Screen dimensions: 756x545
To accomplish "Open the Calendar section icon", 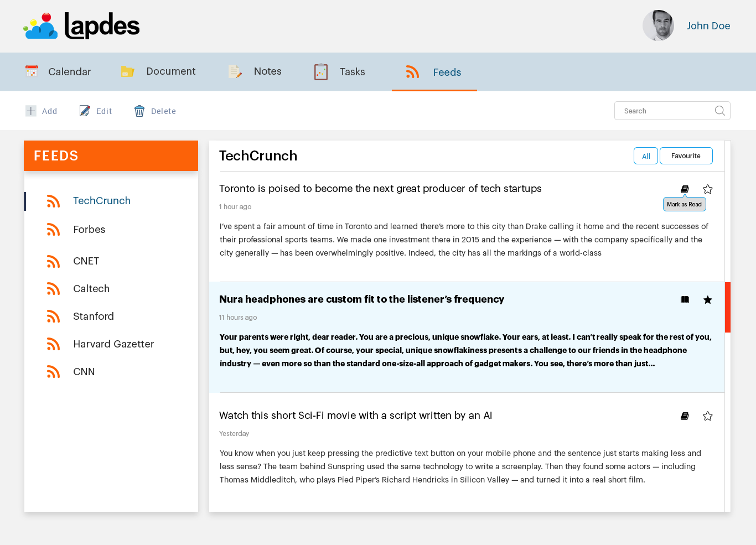I will (32, 71).
